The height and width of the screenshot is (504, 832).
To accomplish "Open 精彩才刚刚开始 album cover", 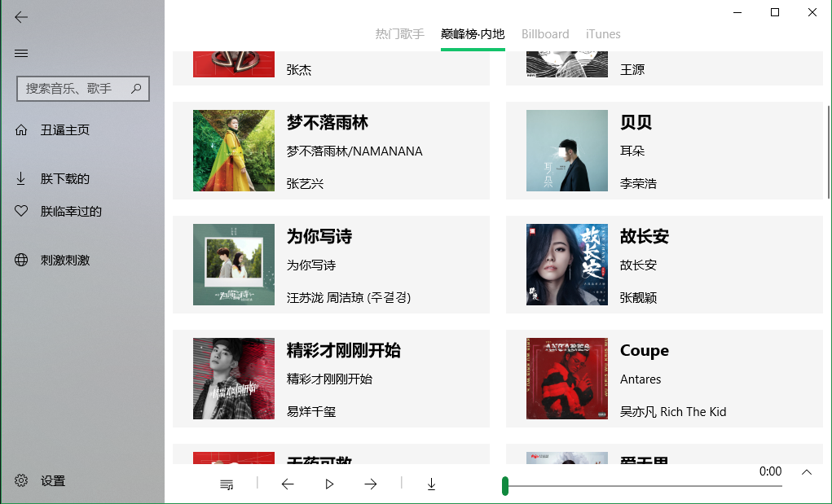I will coord(234,379).
